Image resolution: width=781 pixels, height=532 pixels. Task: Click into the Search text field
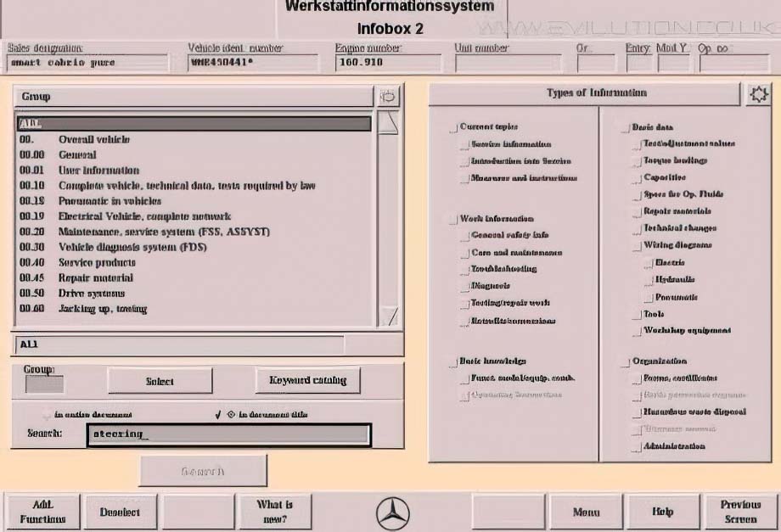click(x=229, y=435)
